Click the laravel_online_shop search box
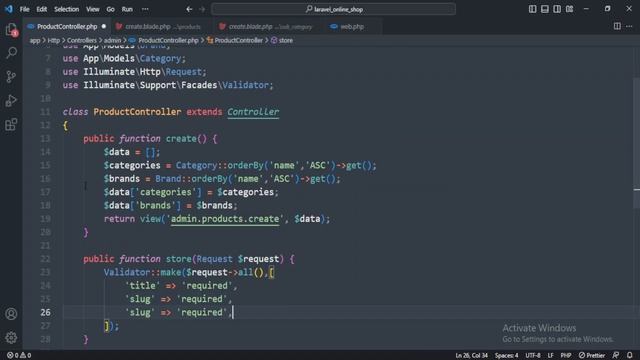The height and width of the screenshot is (360, 640). coord(333,9)
